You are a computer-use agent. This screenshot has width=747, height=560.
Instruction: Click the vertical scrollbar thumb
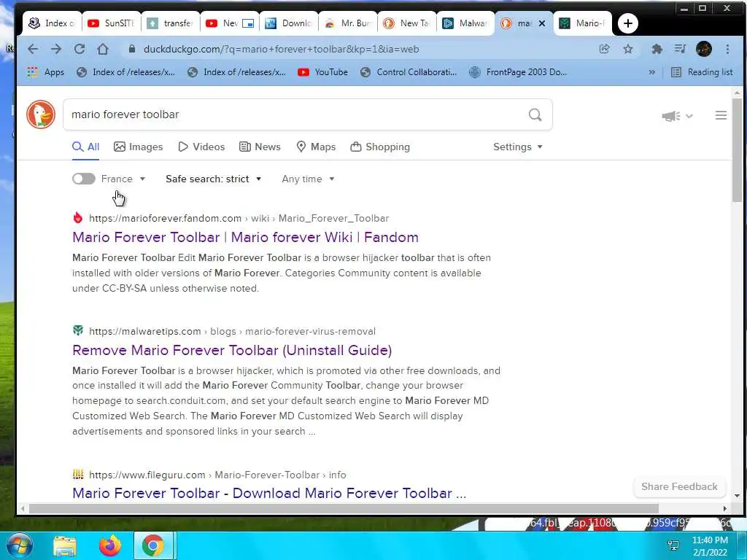(737, 150)
